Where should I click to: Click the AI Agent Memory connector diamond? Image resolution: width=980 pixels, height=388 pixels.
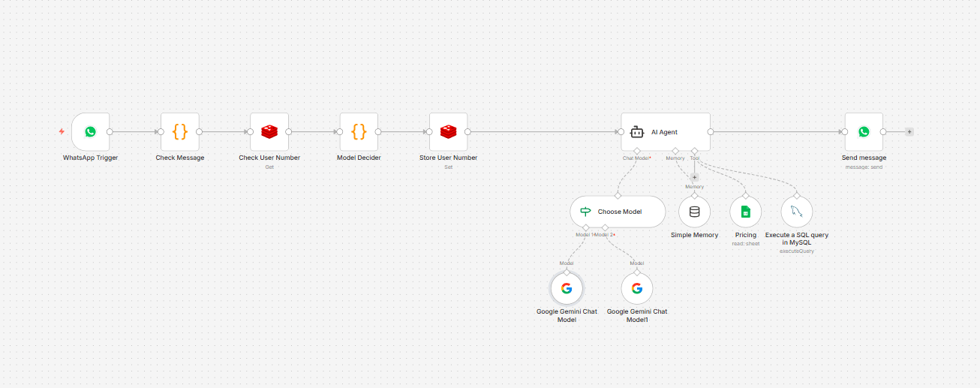pos(675,151)
